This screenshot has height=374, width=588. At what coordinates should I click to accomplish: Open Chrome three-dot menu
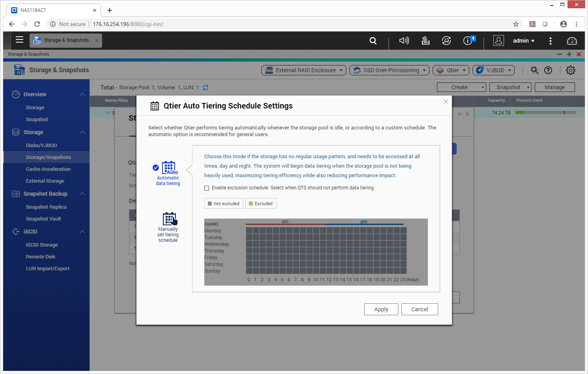click(577, 24)
